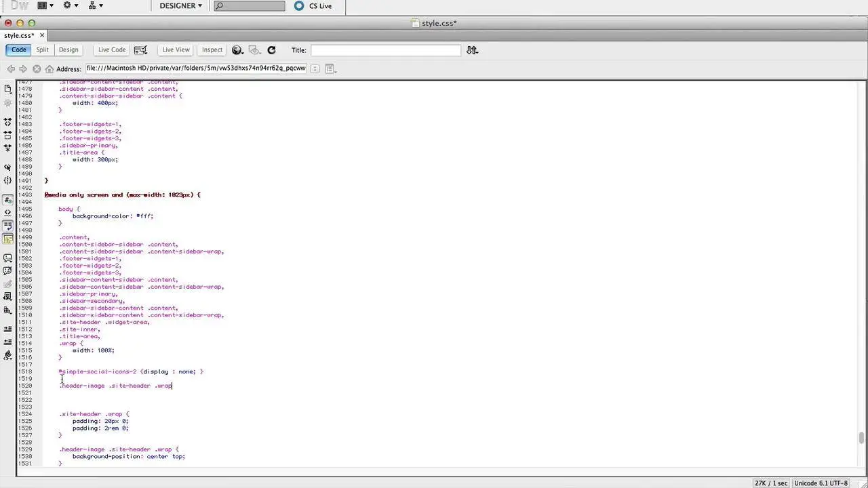Click the Remove Comment icon
Screen dimensions: 868x488
pyautogui.click(x=8, y=271)
